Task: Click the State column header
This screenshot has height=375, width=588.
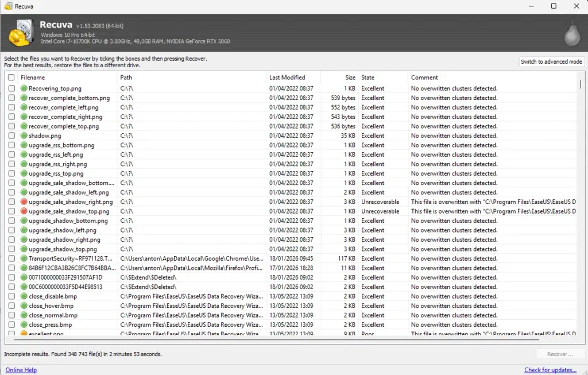Action: [x=367, y=78]
